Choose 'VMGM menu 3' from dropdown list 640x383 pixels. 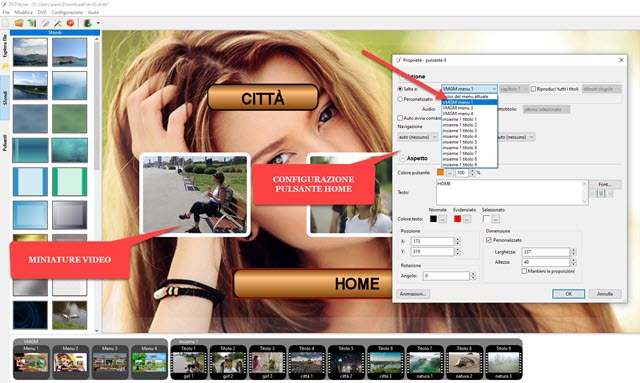[x=469, y=108]
